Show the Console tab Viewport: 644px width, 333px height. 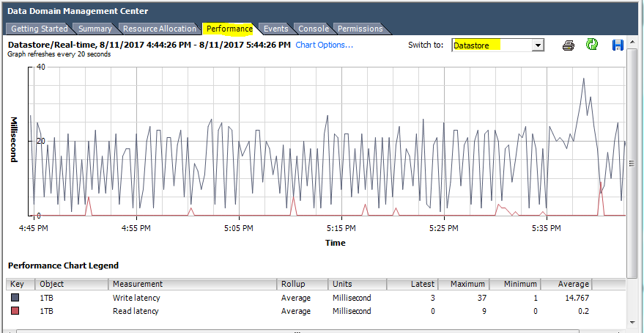coord(313,29)
